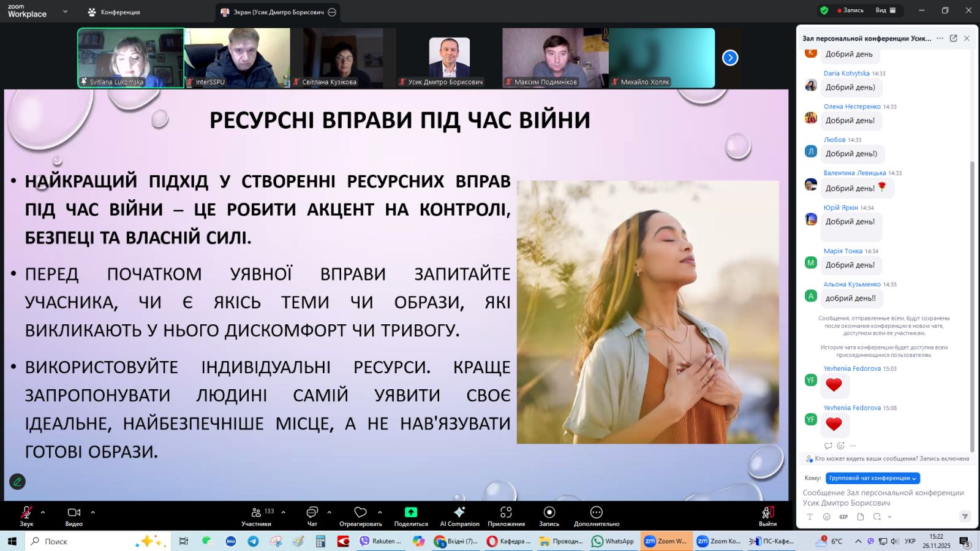Open the Конференция tab
The width and height of the screenshot is (980, 551).
(x=114, y=12)
